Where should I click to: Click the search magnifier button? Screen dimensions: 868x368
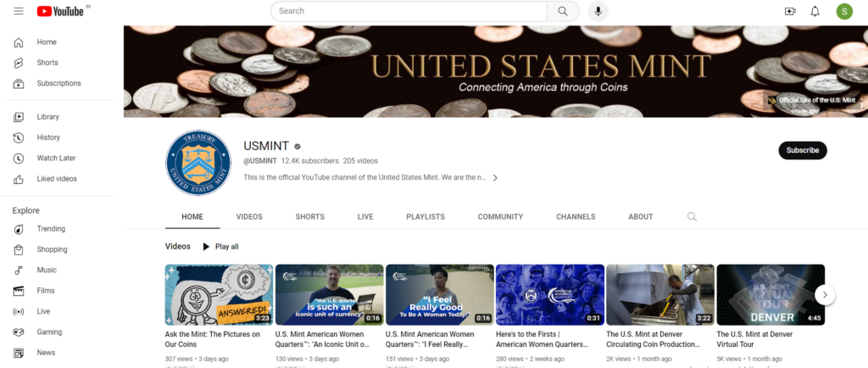tap(563, 11)
